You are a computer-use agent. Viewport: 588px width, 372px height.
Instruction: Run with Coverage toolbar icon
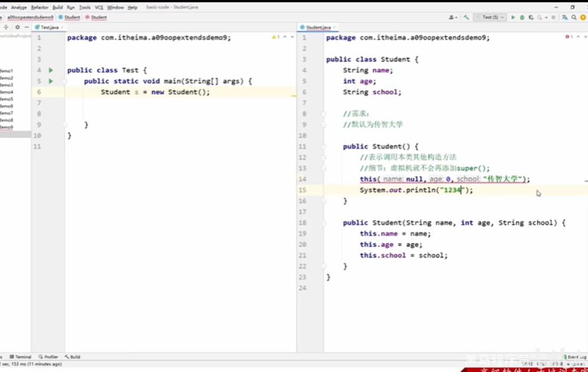[x=531, y=17]
